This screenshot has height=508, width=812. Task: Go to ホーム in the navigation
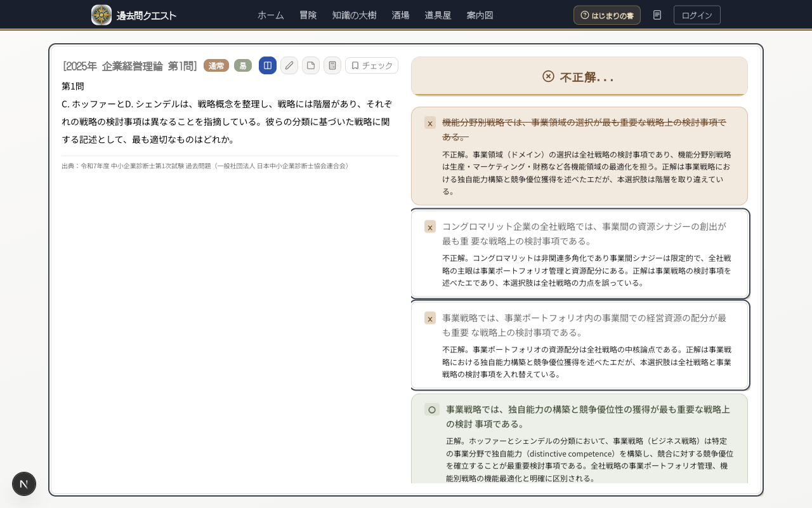[271, 15]
